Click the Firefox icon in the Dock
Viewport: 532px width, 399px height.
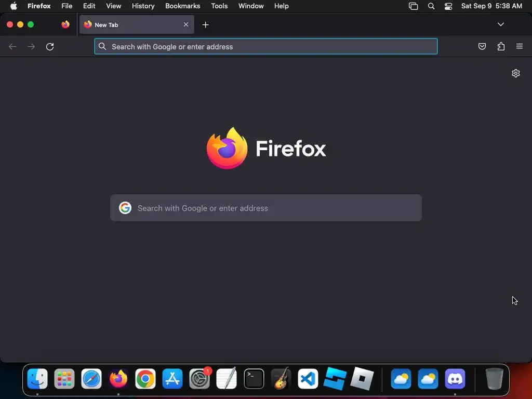coord(118,379)
